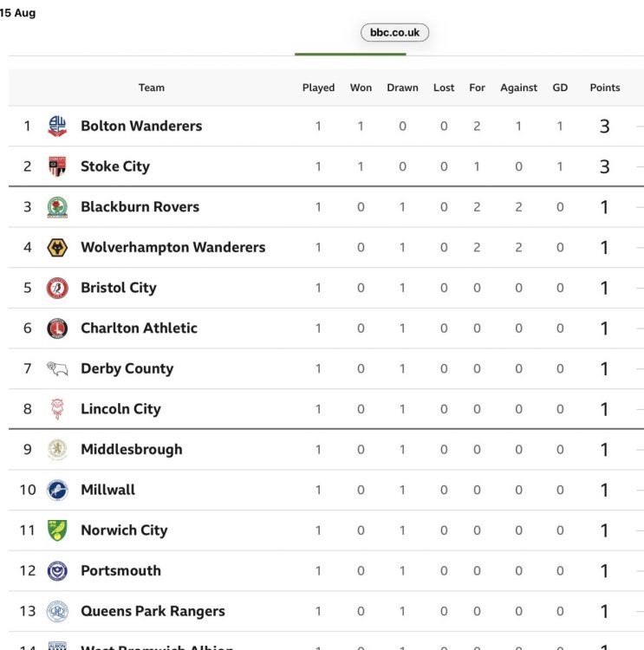The image size is (644, 650).
Task: Click the Millwall lion crest
Action: (57, 490)
